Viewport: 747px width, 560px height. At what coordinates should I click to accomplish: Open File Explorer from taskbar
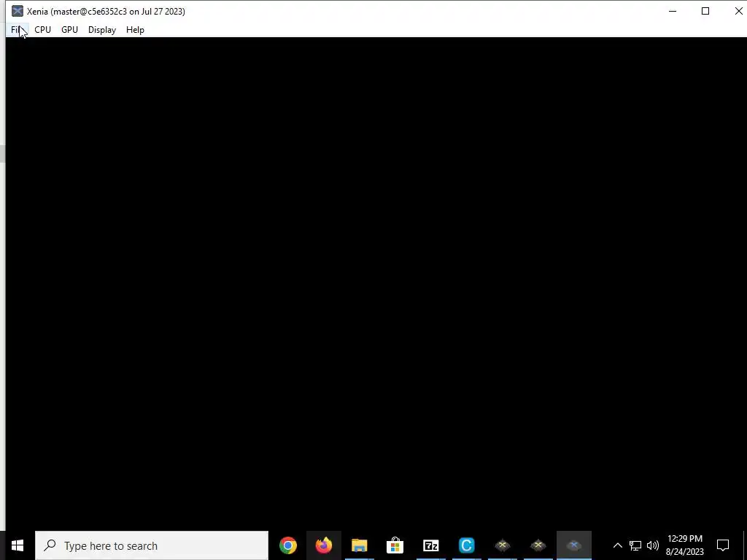pyautogui.click(x=359, y=545)
